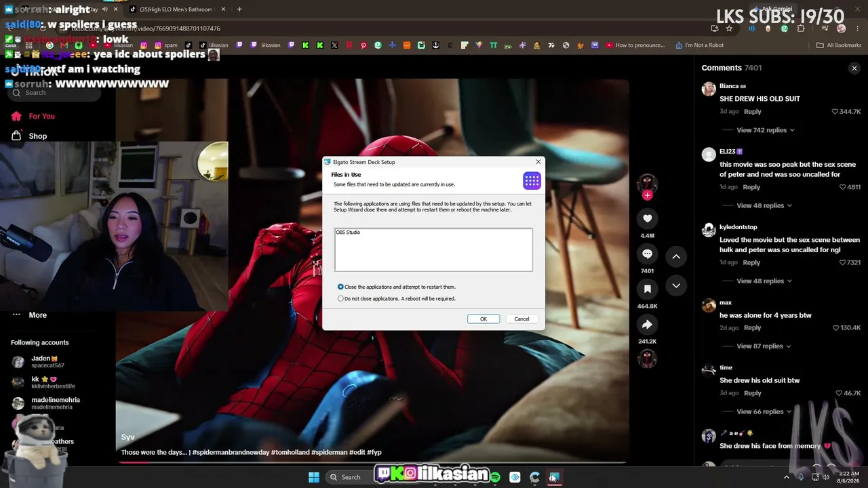Open madelinemehria's followed account
The height and width of the screenshot is (488, 868).
pos(46,403)
